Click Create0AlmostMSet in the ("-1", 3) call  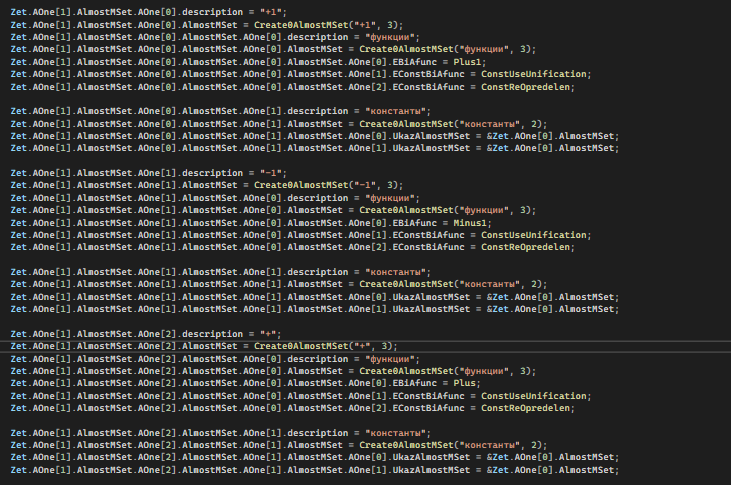coord(301,185)
